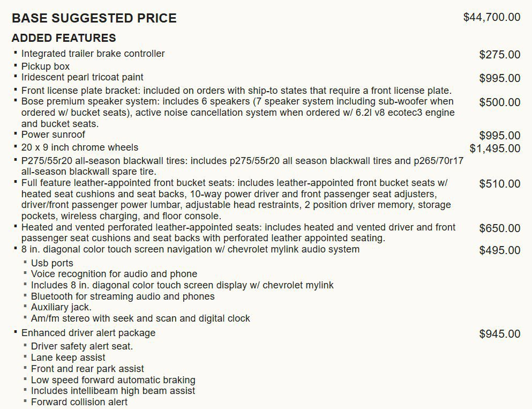Click Iridescent pearl tricoat paint item

click(82, 77)
